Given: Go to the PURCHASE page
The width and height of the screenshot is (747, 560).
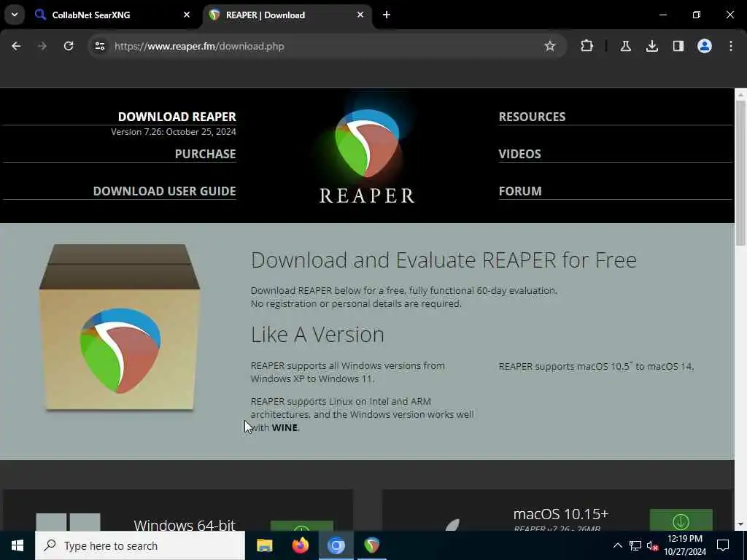Looking at the screenshot, I should pos(205,154).
